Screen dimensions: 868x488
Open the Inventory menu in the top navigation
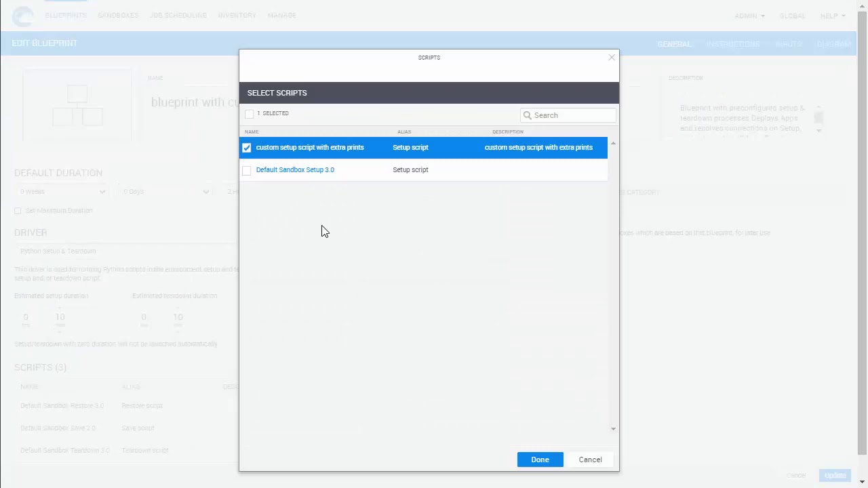[237, 16]
